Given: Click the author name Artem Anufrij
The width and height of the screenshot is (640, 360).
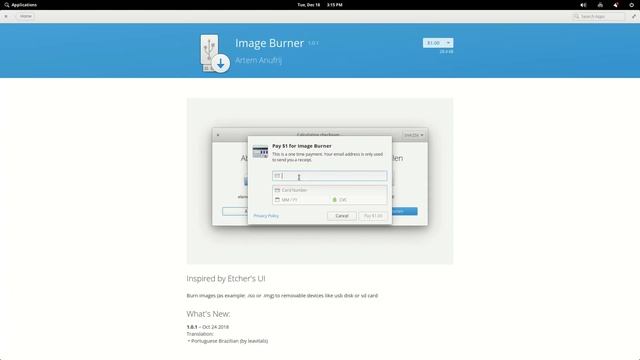Looking at the screenshot, I should tap(258, 60).
